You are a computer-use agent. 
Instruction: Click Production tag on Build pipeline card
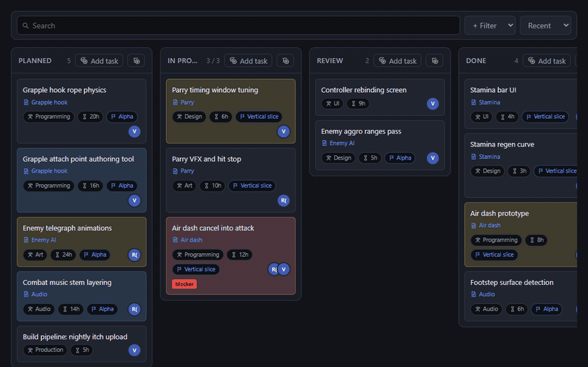(x=46, y=350)
